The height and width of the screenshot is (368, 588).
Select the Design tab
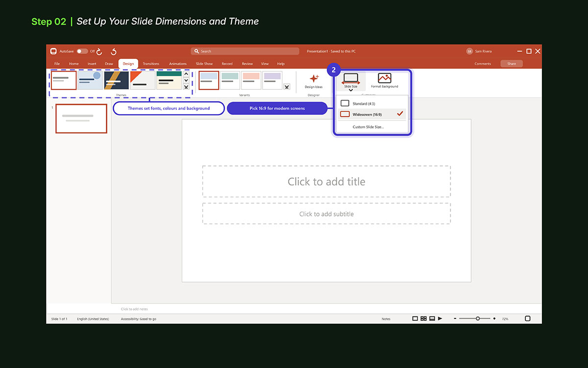tap(128, 64)
